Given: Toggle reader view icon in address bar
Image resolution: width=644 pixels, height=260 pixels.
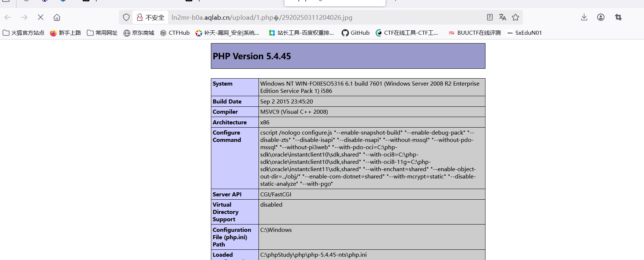Looking at the screenshot, I should [x=490, y=17].
